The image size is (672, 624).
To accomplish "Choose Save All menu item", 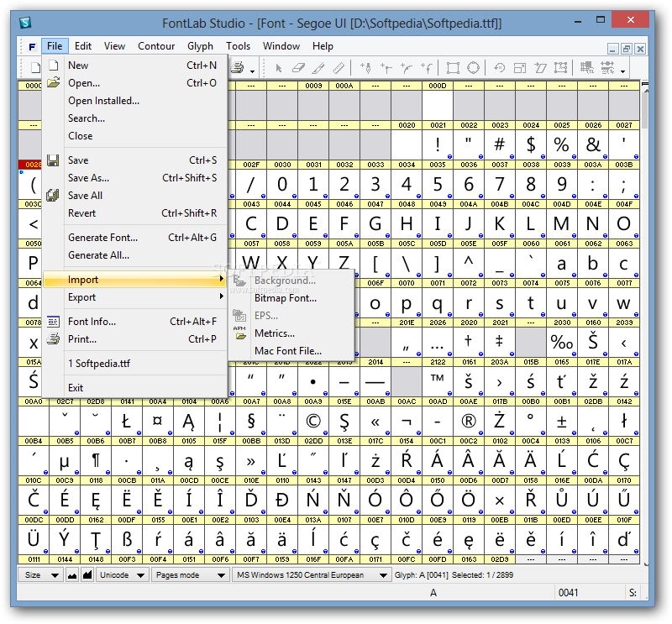I will click(134, 196).
